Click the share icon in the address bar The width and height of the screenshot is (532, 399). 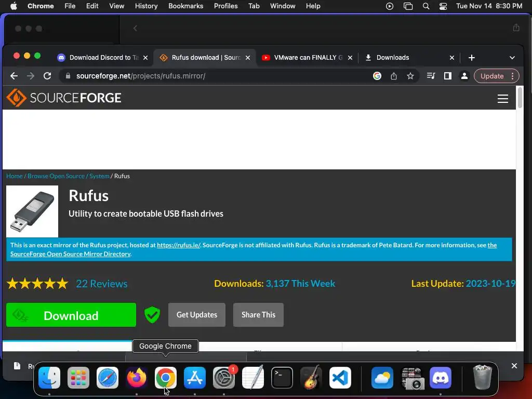394,76
